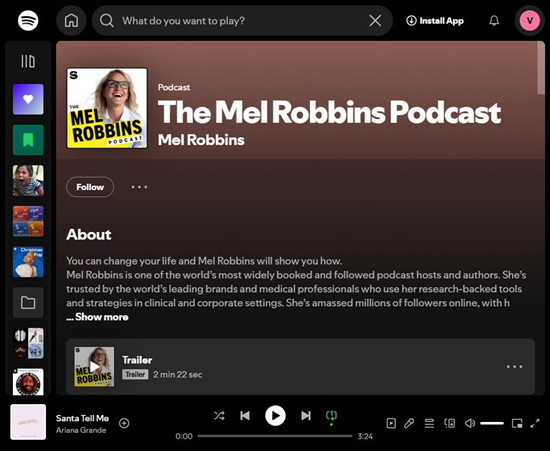Image resolution: width=550 pixels, height=451 pixels.
Task: Click main page vertical scrollbar
Action: [541, 68]
